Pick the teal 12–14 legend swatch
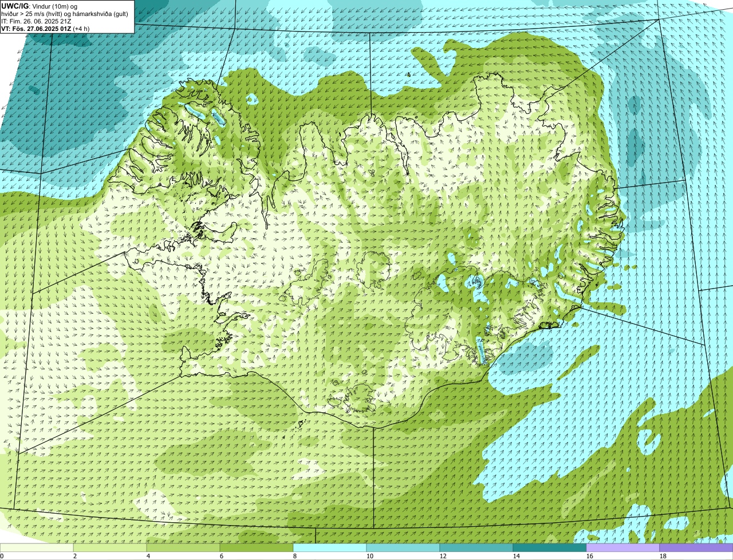 (476, 547)
